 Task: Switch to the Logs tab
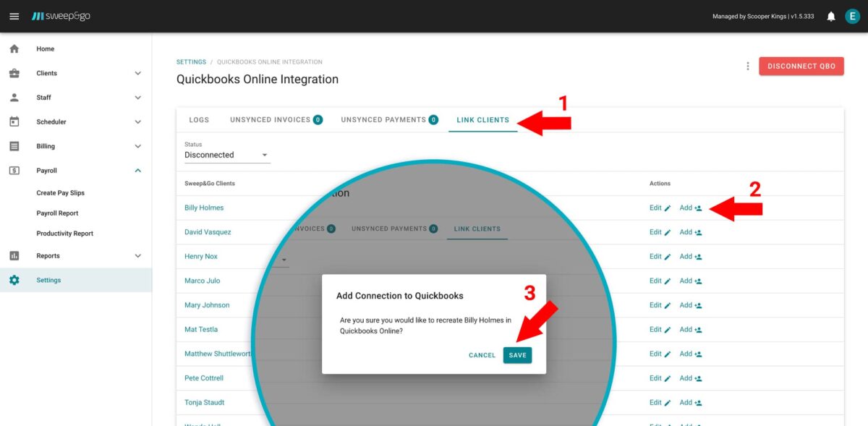pyautogui.click(x=198, y=120)
